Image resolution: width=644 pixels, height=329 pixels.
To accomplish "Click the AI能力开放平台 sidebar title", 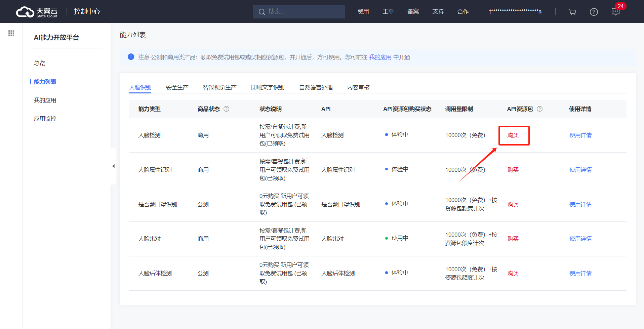I will pos(56,37).
